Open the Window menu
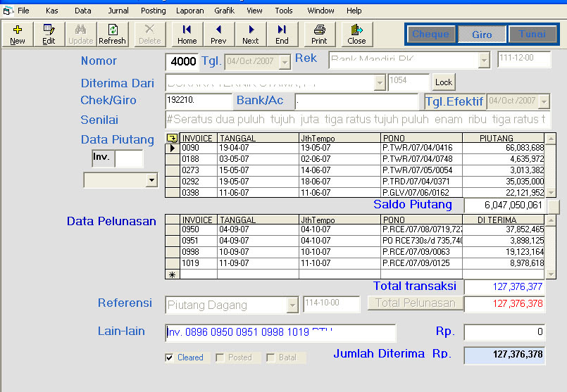The width and height of the screenshot is (567, 392). pos(320,11)
